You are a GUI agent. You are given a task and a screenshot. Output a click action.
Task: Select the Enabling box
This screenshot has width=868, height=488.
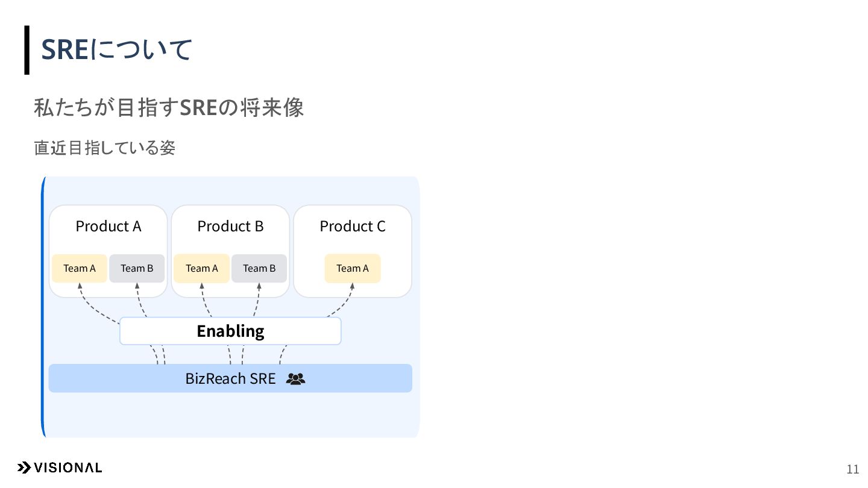[230, 331]
